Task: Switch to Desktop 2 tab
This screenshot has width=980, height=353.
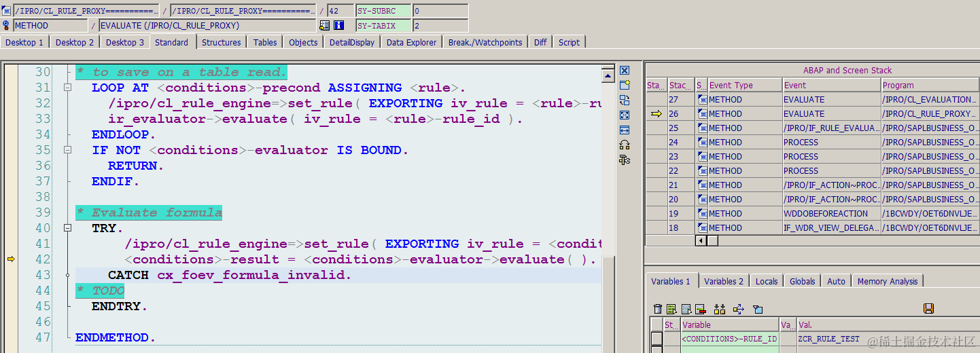Action: click(x=75, y=42)
